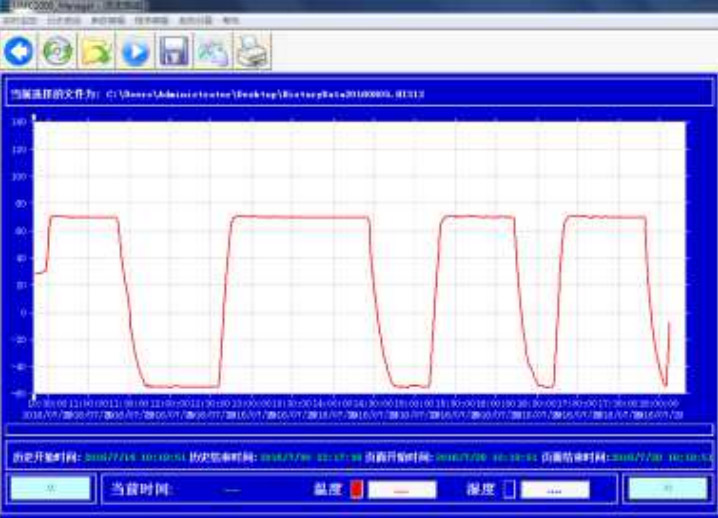Click the humidity value field beside 湿度
The image size is (718, 518).
(x=555, y=490)
